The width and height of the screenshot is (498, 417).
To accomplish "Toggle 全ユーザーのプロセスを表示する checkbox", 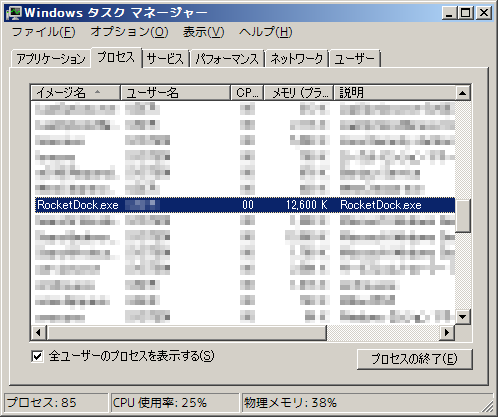I will click(37, 356).
